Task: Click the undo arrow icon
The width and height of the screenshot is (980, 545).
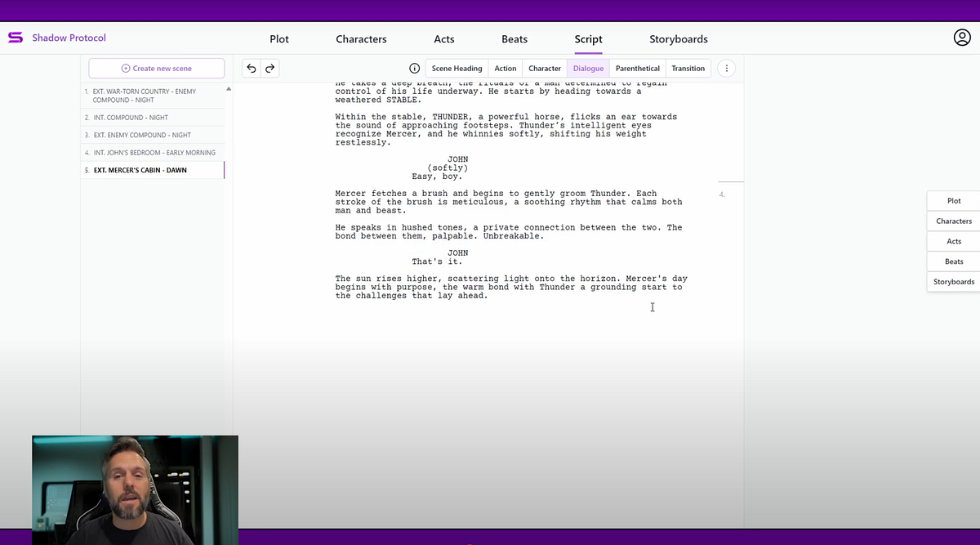Action: pyautogui.click(x=252, y=69)
